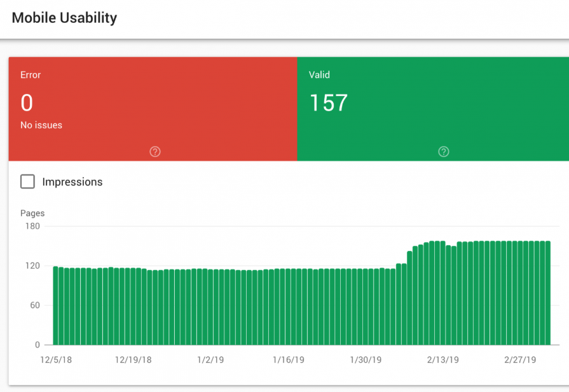Image resolution: width=569 pixels, height=392 pixels.
Task: Open help icon in Valid card
Action: tap(444, 152)
